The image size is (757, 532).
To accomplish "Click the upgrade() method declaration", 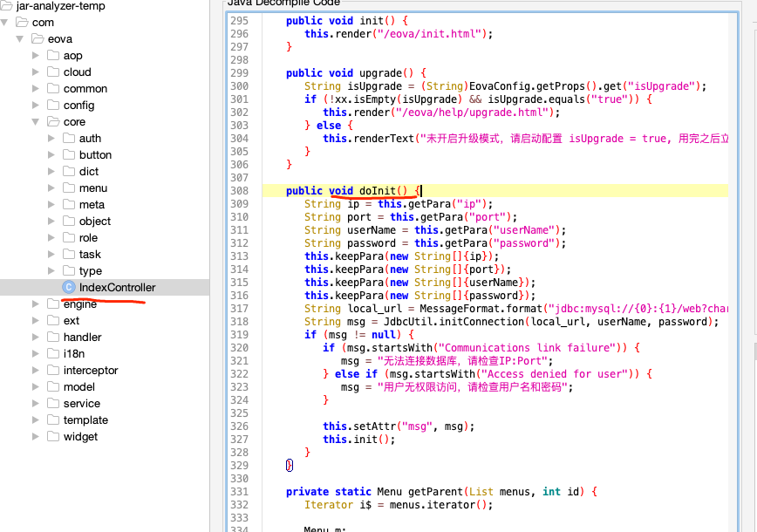I will 356,73.
